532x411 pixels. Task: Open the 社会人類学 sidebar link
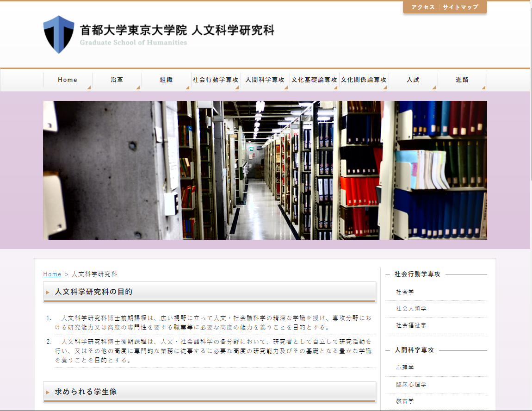tap(411, 309)
